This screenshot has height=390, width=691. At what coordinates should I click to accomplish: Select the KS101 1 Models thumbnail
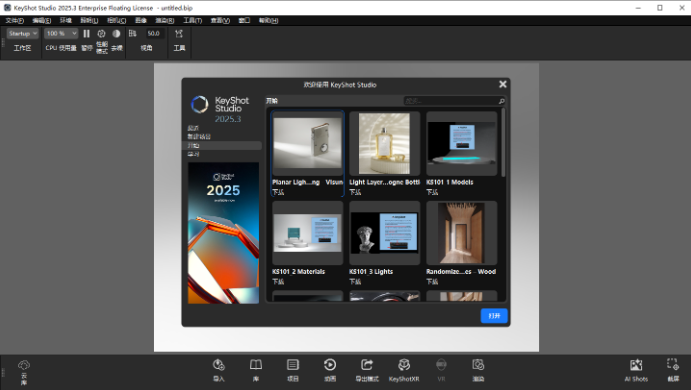461,144
